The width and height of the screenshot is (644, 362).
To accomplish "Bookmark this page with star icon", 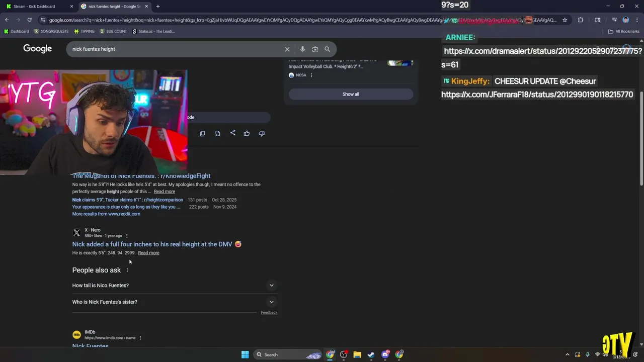I will click(565, 20).
